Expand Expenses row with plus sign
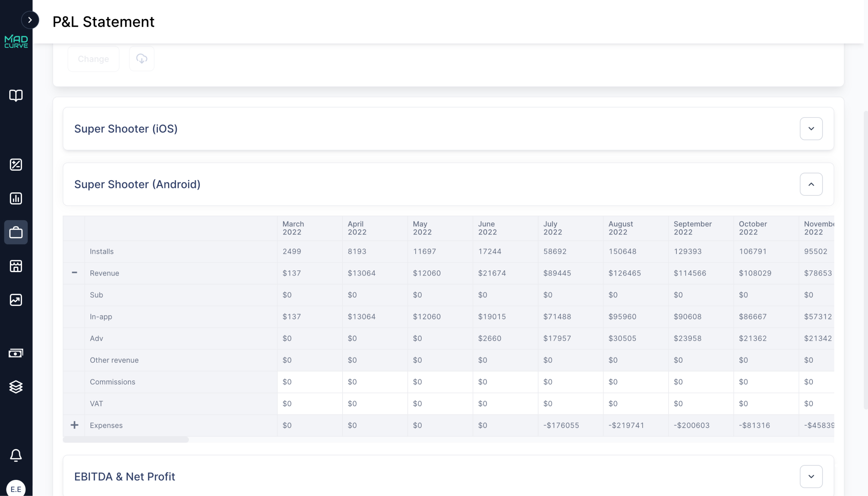 click(x=74, y=425)
